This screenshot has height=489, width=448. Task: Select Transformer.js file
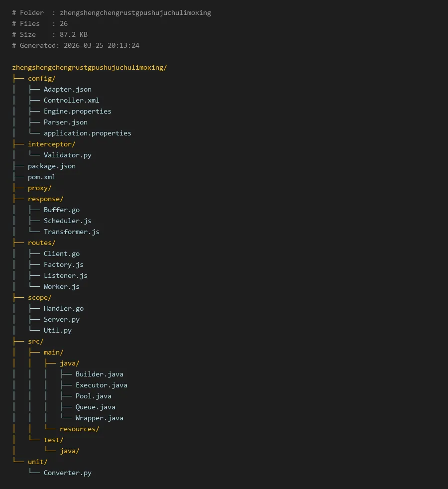pos(71,232)
